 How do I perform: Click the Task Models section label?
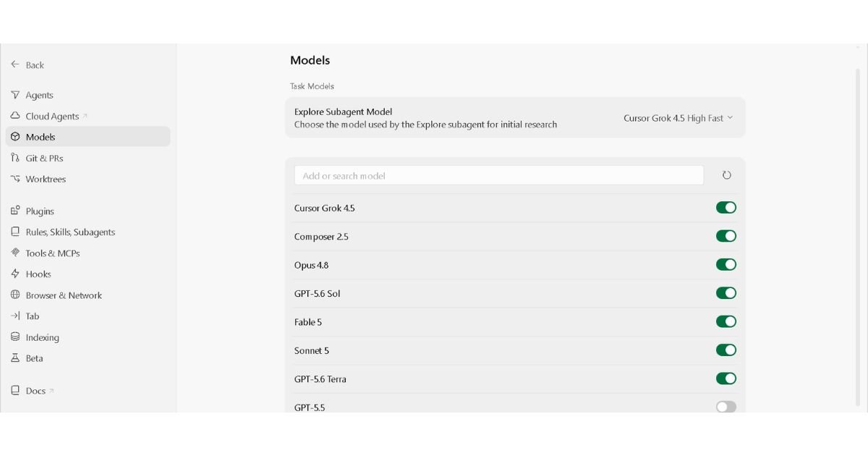pyautogui.click(x=312, y=86)
